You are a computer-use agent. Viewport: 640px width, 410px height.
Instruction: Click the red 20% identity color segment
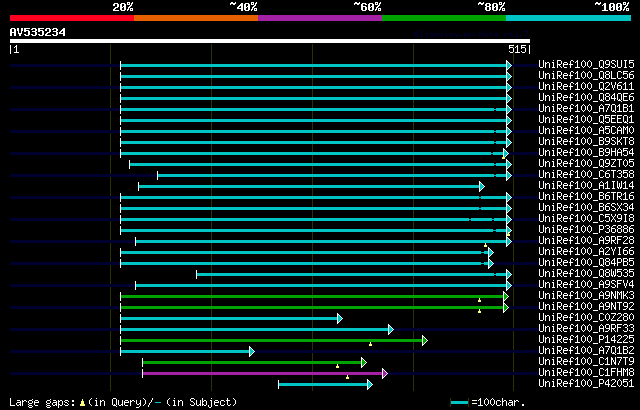pos(72,18)
